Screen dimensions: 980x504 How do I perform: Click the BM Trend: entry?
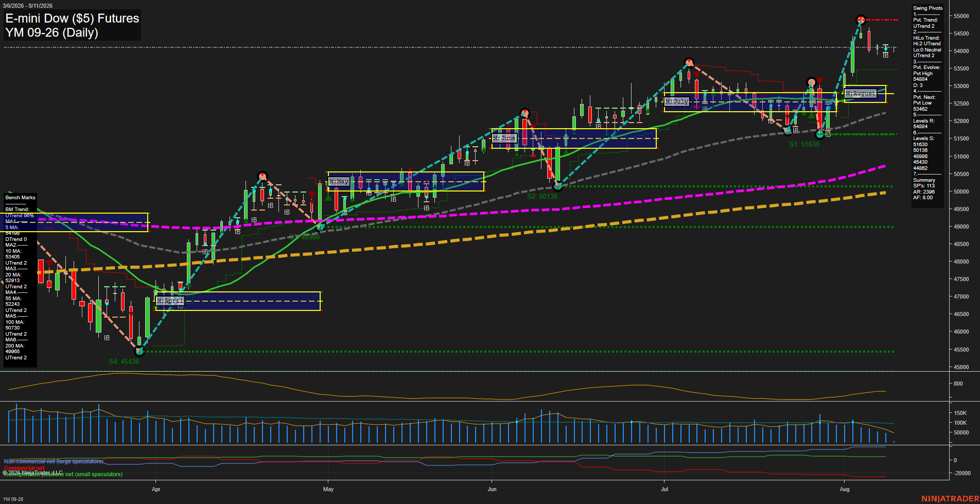pos(17,210)
